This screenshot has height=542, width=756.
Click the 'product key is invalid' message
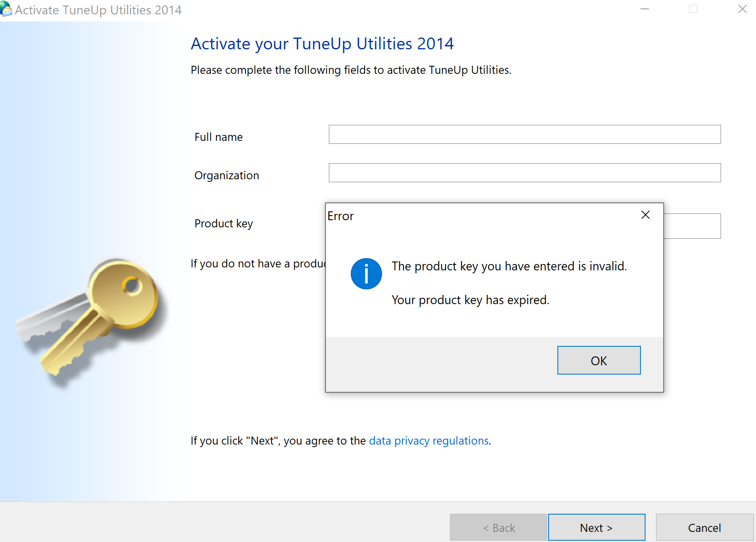(x=509, y=266)
